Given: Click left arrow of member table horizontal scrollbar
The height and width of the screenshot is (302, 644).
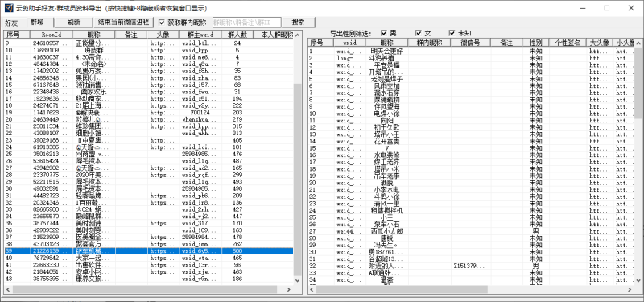Looking at the screenshot, I should [x=312, y=290].
